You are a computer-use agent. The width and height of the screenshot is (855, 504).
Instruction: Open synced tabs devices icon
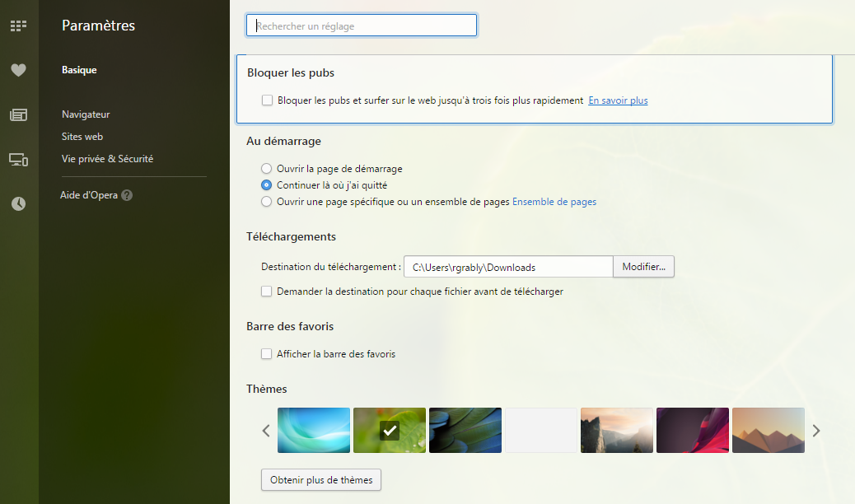click(18, 160)
